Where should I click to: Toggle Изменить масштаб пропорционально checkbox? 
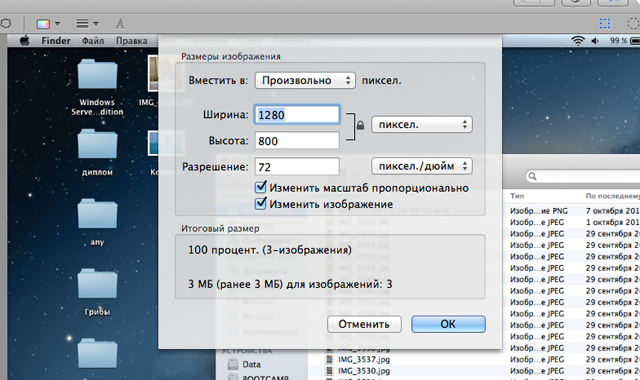pyautogui.click(x=260, y=187)
